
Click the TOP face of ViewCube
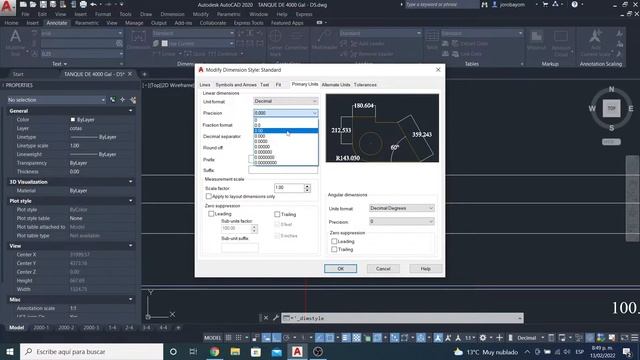pyautogui.click(x=611, y=108)
